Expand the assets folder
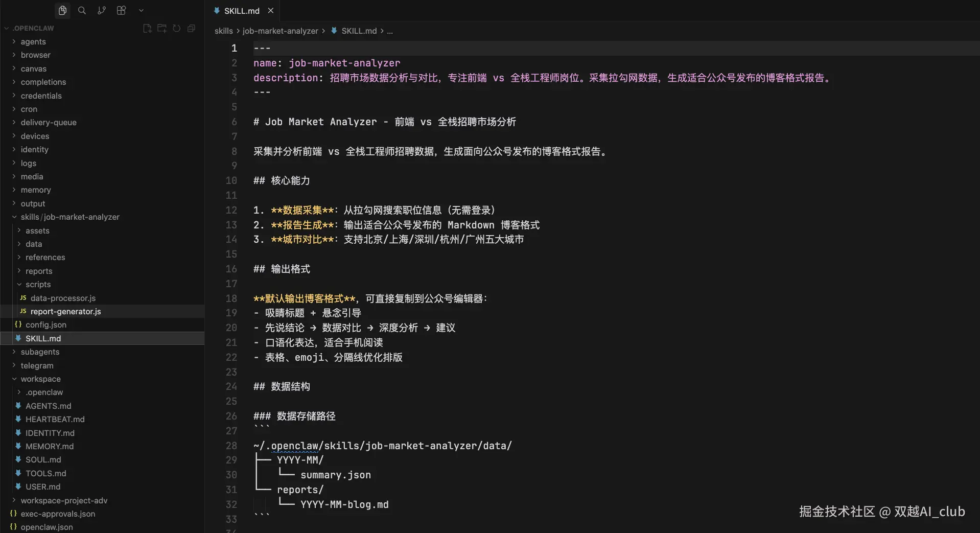This screenshot has height=533, width=980. pos(38,231)
